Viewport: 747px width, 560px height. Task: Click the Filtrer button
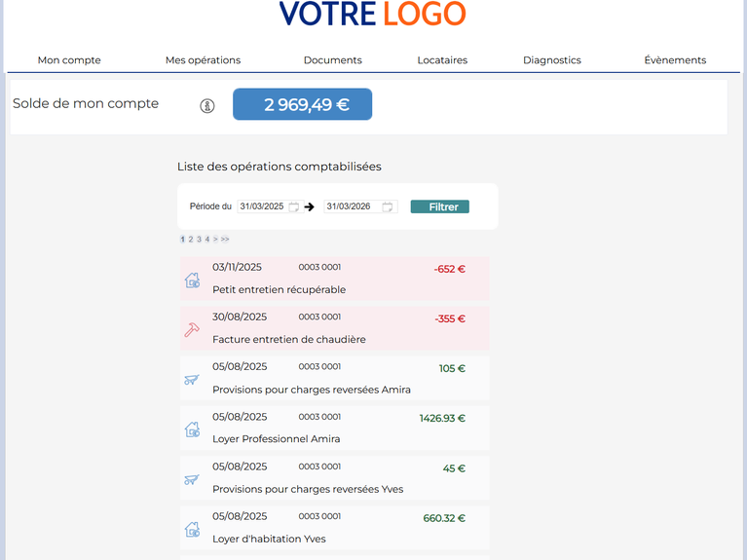tap(439, 206)
